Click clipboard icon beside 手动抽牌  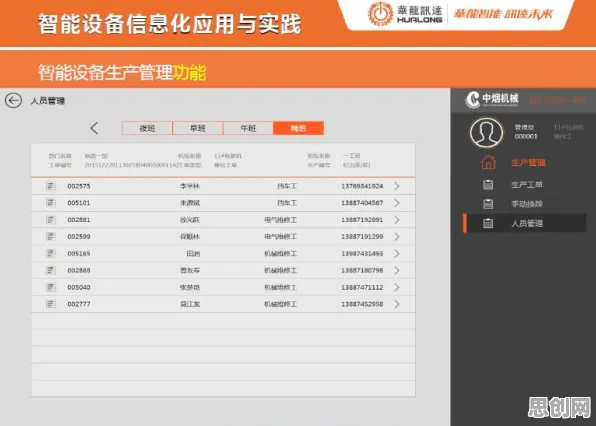pyautogui.click(x=488, y=204)
